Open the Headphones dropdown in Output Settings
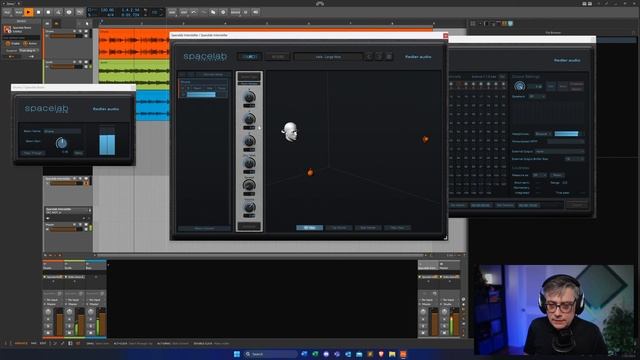This screenshot has width=640, height=360. click(543, 133)
